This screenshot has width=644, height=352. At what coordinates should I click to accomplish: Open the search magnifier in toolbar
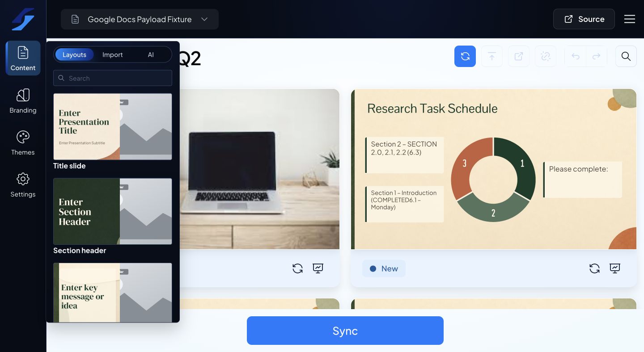point(626,56)
